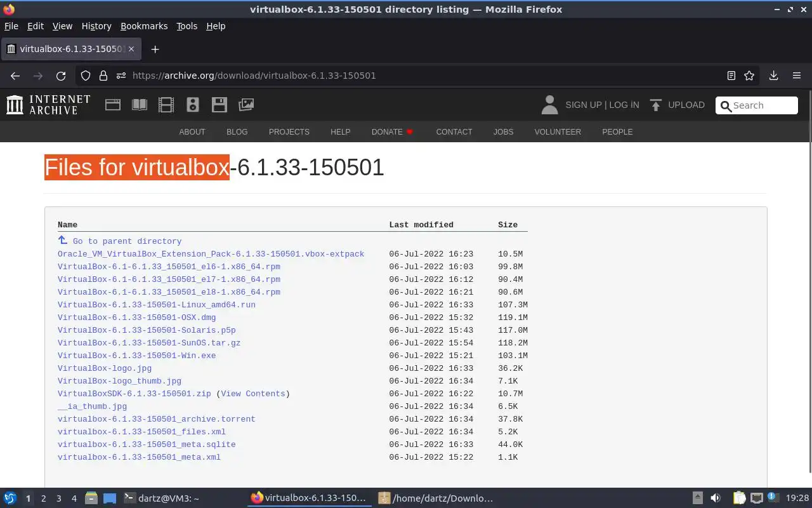Open VirtualBox-logo.jpg
This screenshot has height=508, width=812.
(105, 368)
